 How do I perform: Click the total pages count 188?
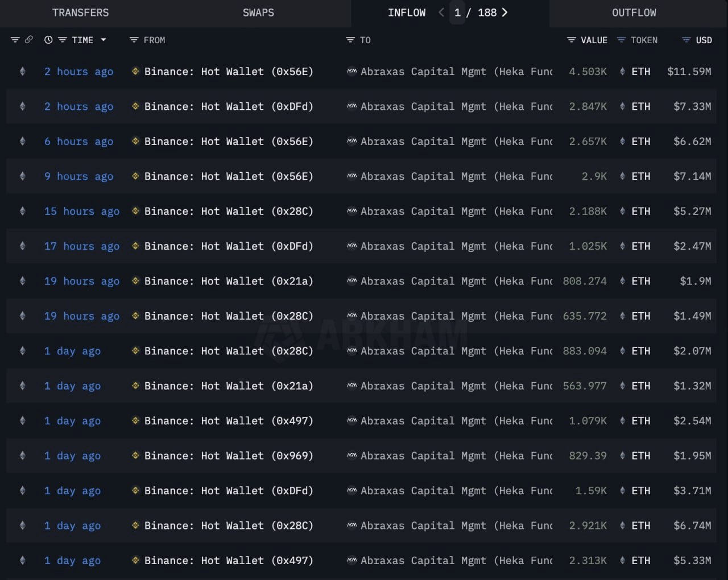[487, 13]
